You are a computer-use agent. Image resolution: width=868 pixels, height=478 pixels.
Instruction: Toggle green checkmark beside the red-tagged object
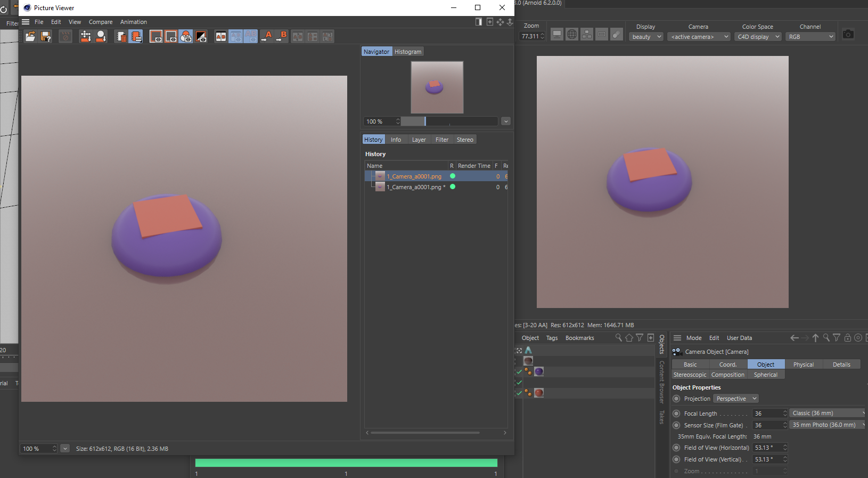519,393
